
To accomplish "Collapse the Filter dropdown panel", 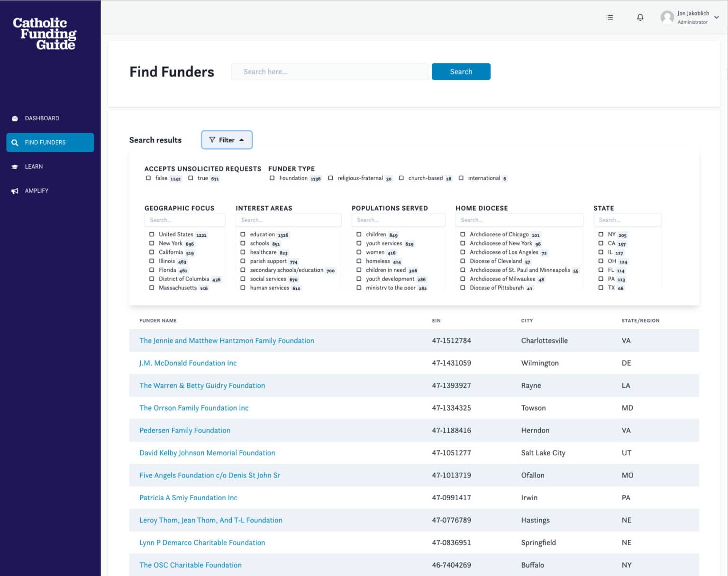I will coord(227,140).
